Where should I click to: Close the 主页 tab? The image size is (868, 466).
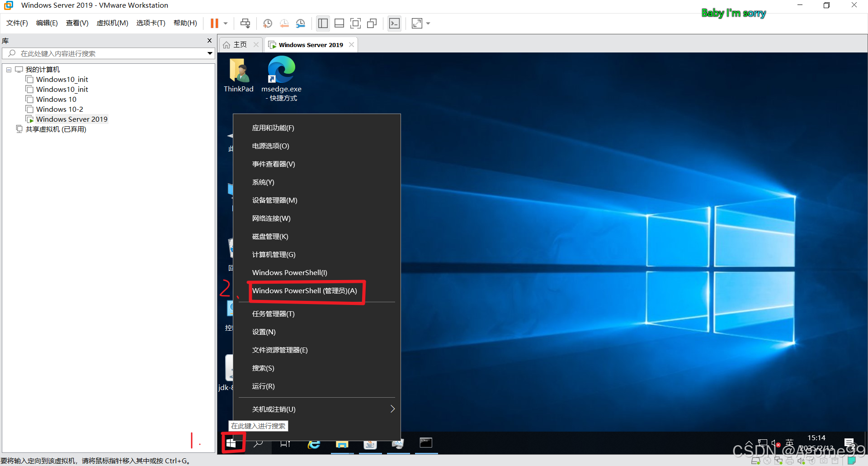coord(256,44)
